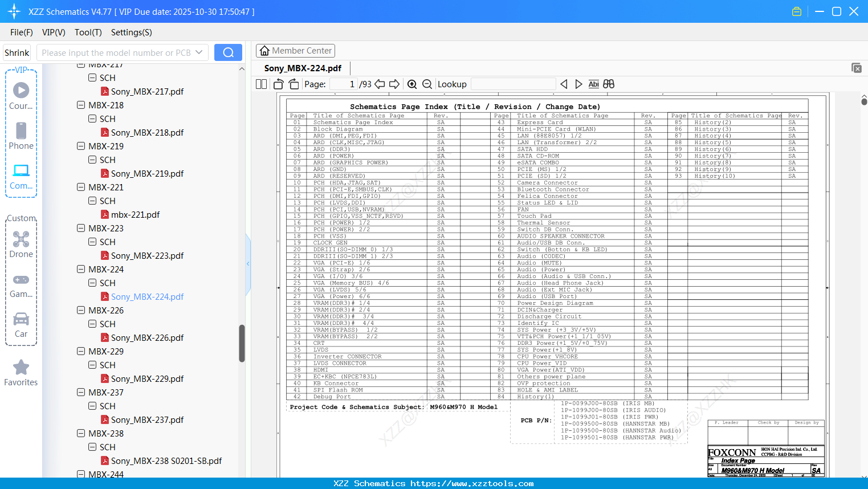Image resolution: width=868 pixels, height=489 pixels.
Task: Click the detach window icon beside tab bar
Action: (x=857, y=68)
